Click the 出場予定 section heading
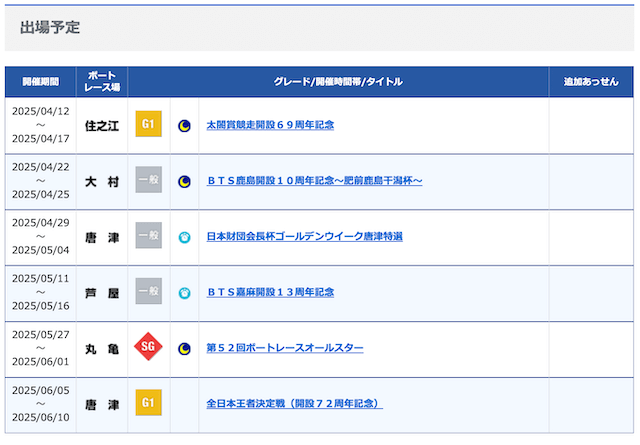This screenshot has height=445, width=640. click(x=50, y=27)
